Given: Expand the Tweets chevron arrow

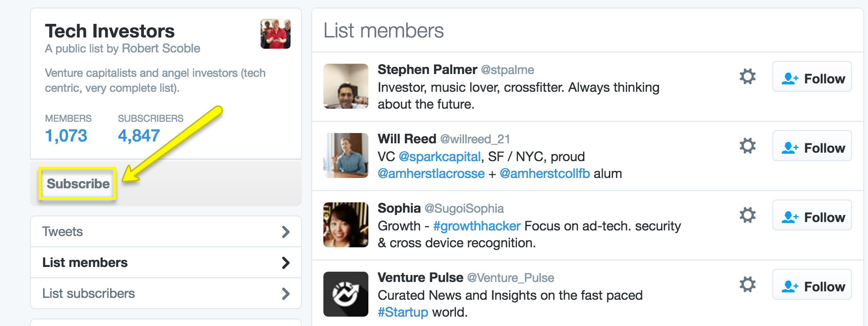Looking at the screenshot, I should point(285,232).
